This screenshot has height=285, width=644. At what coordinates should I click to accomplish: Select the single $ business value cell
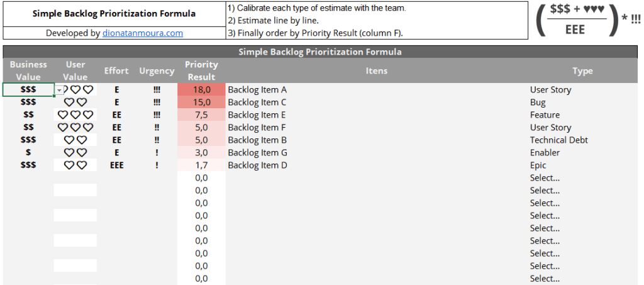pos(28,153)
